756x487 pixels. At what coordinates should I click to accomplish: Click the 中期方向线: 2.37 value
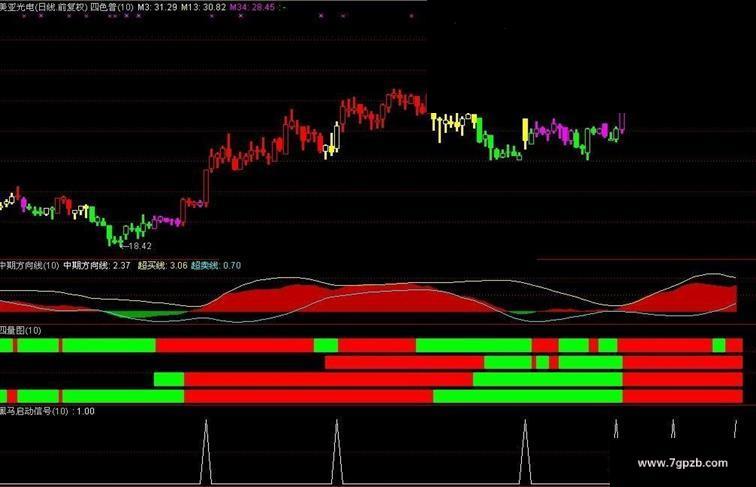pyautogui.click(x=97, y=265)
